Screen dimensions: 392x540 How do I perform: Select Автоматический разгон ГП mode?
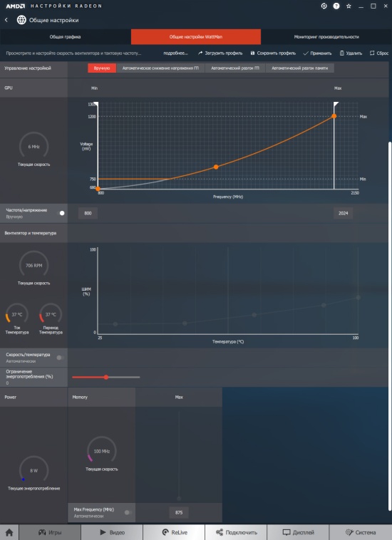(235, 68)
